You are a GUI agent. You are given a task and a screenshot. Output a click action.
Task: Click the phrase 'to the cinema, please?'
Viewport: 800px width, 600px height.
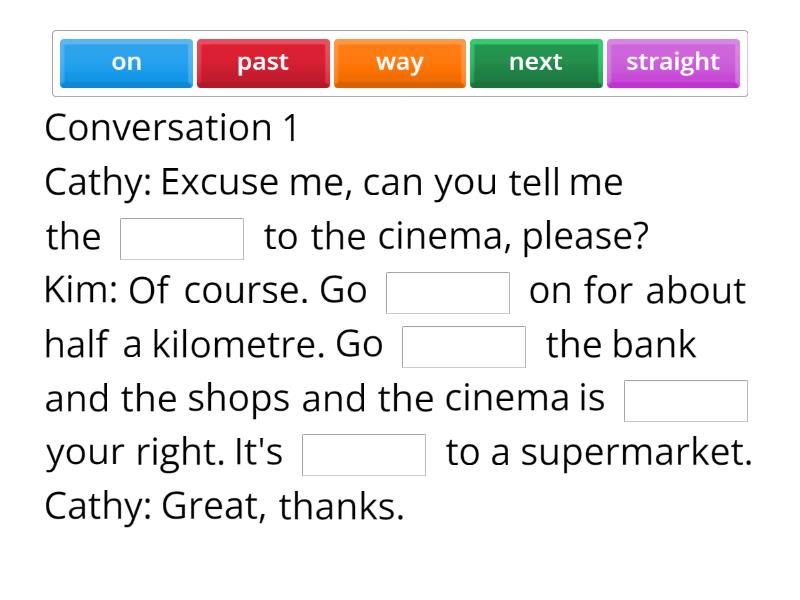[x=456, y=237]
